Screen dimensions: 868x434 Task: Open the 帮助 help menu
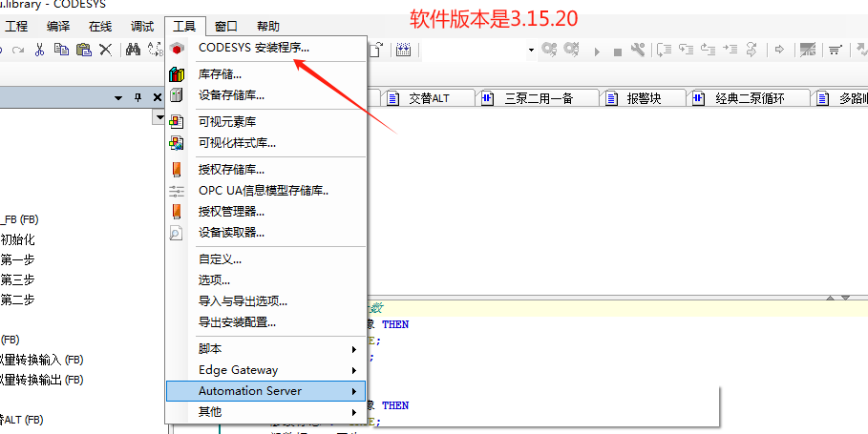coord(268,26)
